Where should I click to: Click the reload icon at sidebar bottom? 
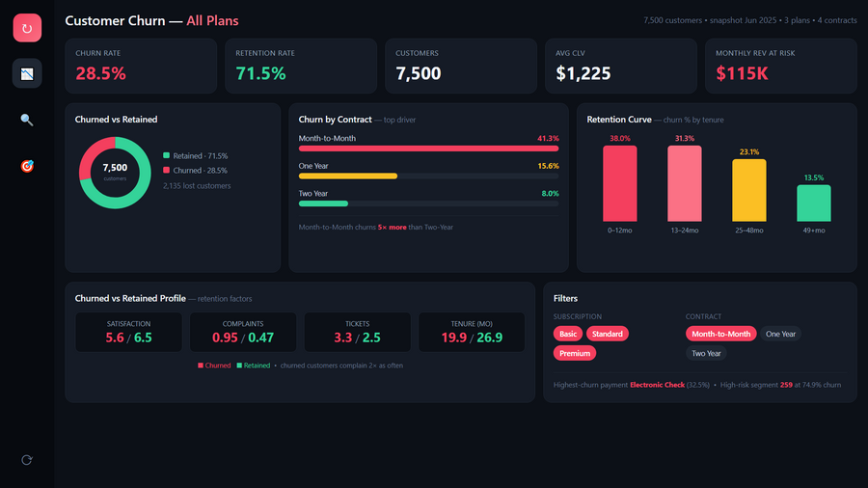click(x=27, y=460)
